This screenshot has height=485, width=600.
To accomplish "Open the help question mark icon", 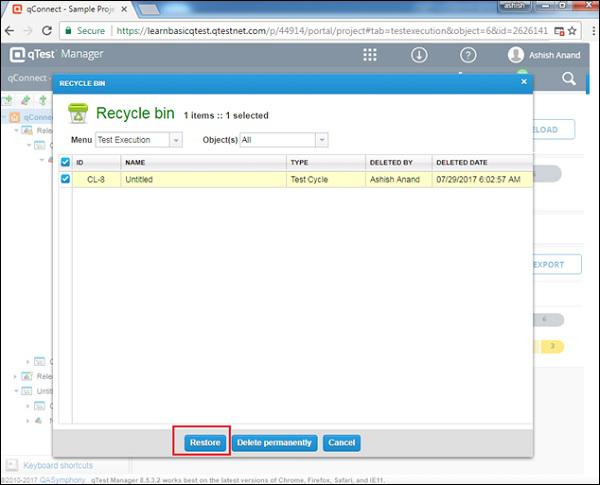I will click(468, 55).
